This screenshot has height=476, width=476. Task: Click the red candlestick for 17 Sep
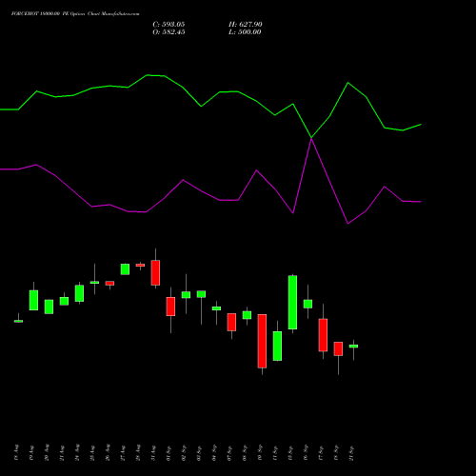pyautogui.click(x=323, y=335)
